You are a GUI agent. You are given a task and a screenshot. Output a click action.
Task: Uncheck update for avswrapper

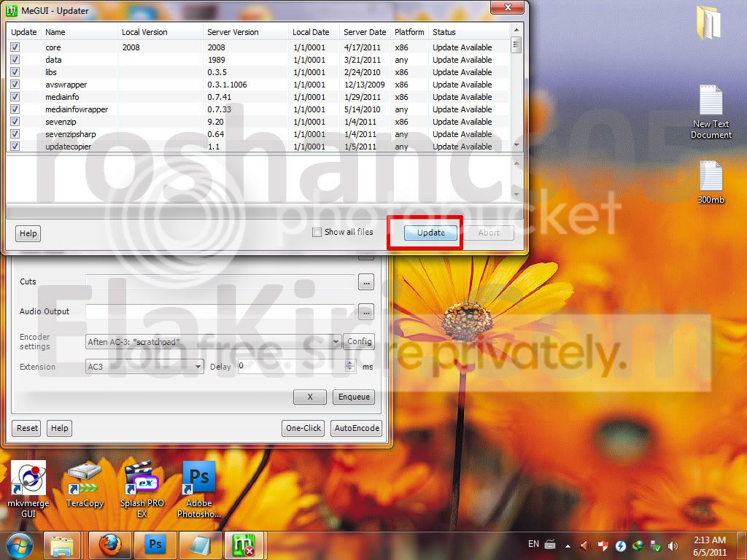[x=15, y=85]
